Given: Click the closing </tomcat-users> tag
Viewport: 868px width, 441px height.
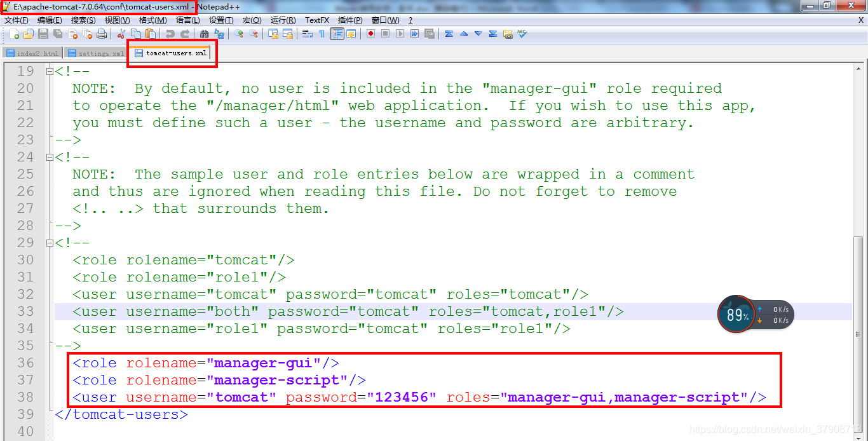Looking at the screenshot, I should click(121, 414).
